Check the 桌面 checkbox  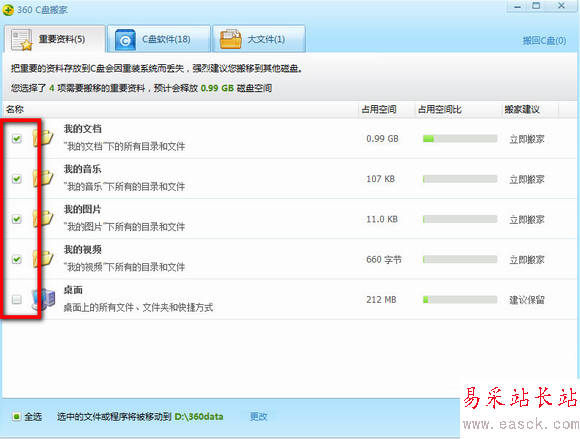[x=16, y=299]
